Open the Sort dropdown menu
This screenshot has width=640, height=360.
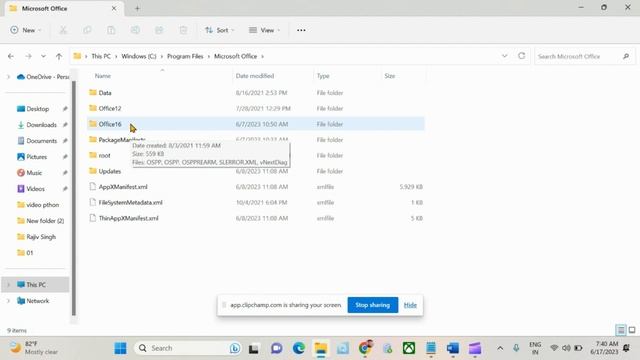[220, 30]
